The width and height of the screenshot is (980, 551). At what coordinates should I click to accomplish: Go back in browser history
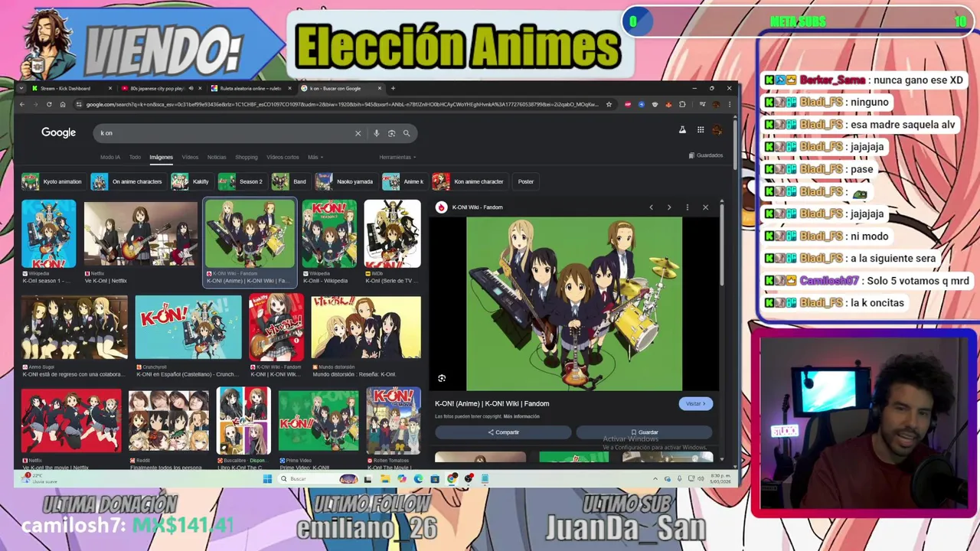tap(22, 104)
